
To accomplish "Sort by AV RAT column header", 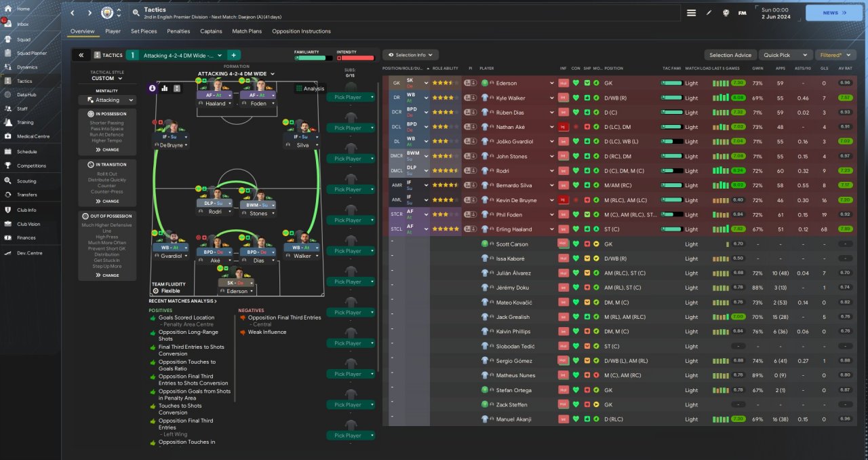I will click(845, 69).
